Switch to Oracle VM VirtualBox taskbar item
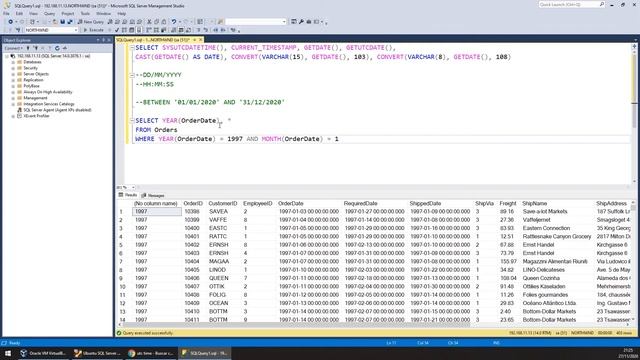Image resolution: width=640 pixels, height=360 pixels. point(43,353)
